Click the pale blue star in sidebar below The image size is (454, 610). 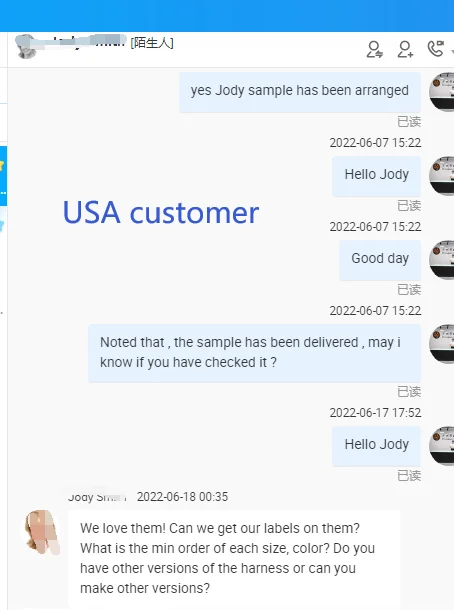click(x=2, y=225)
